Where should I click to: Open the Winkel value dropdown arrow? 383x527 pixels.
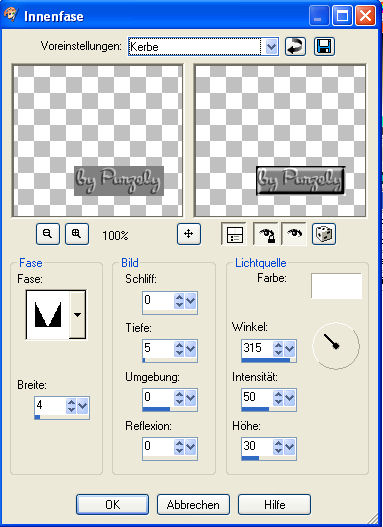(x=290, y=349)
